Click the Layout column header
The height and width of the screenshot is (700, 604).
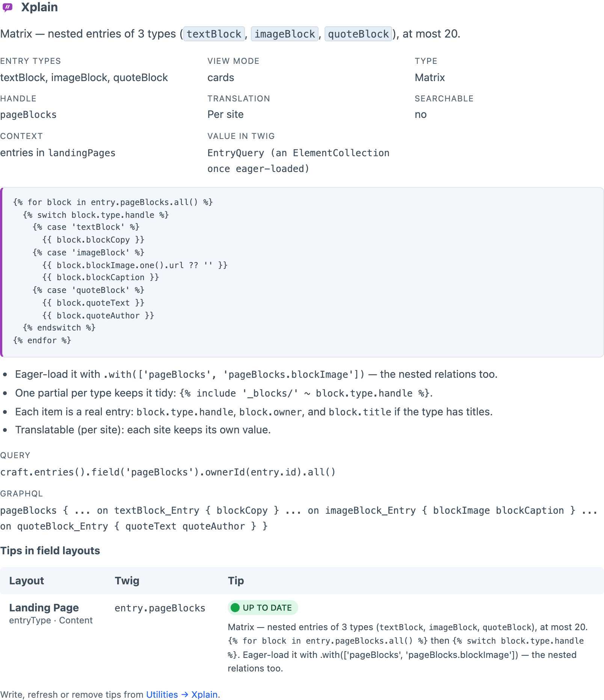[x=27, y=581]
